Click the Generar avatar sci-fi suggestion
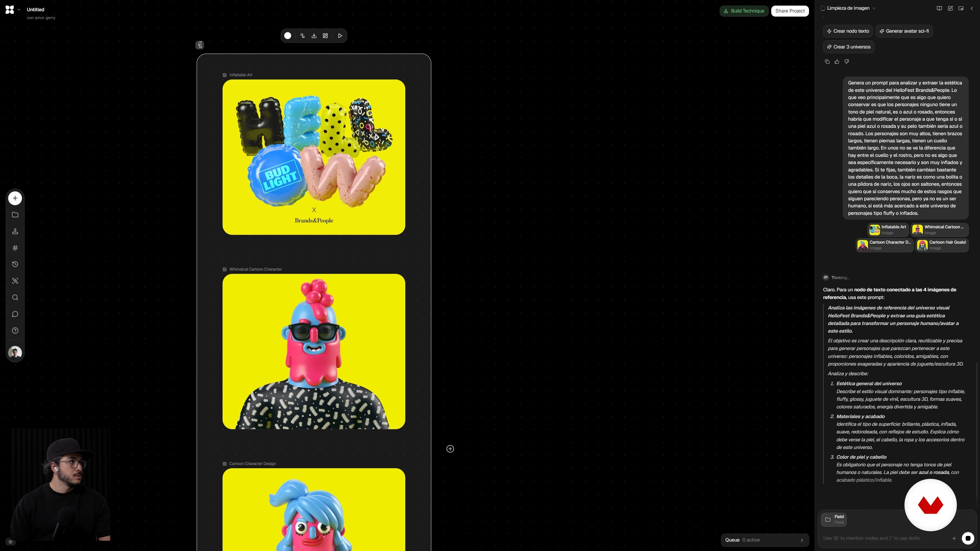Screen dimensions: 980x551 point(904,31)
